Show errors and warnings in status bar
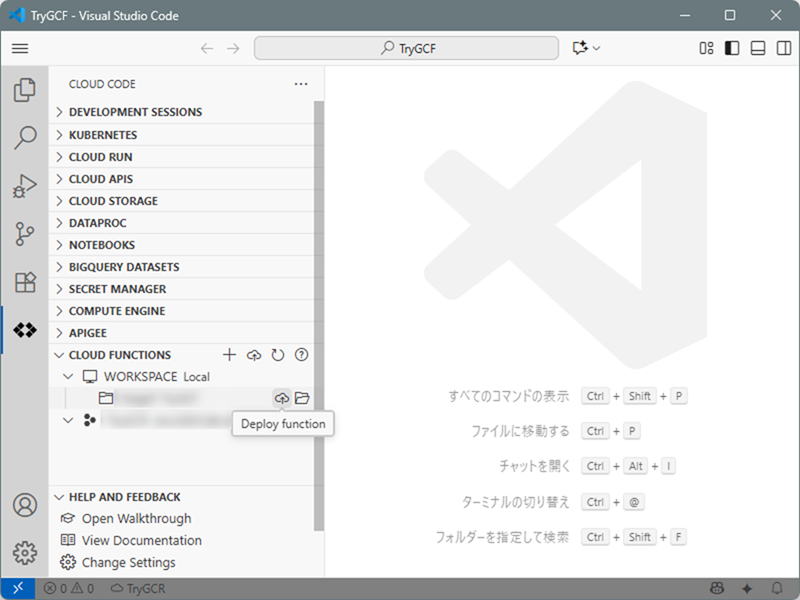Viewport: 800px width, 600px height. 68,589
